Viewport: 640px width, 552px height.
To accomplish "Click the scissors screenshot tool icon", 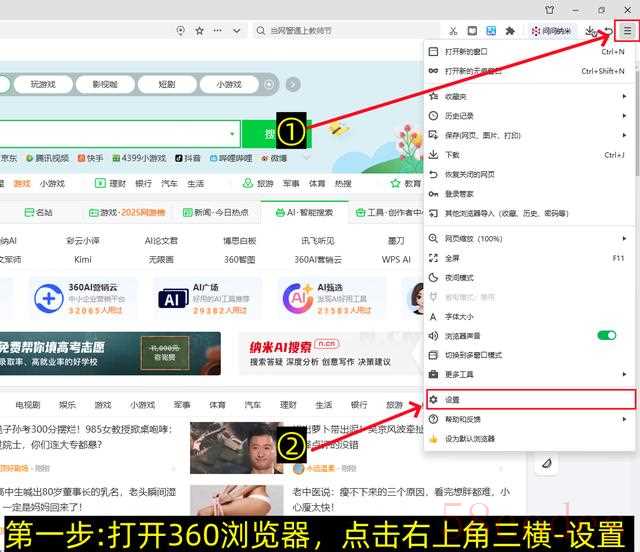I will click(x=453, y=31).
